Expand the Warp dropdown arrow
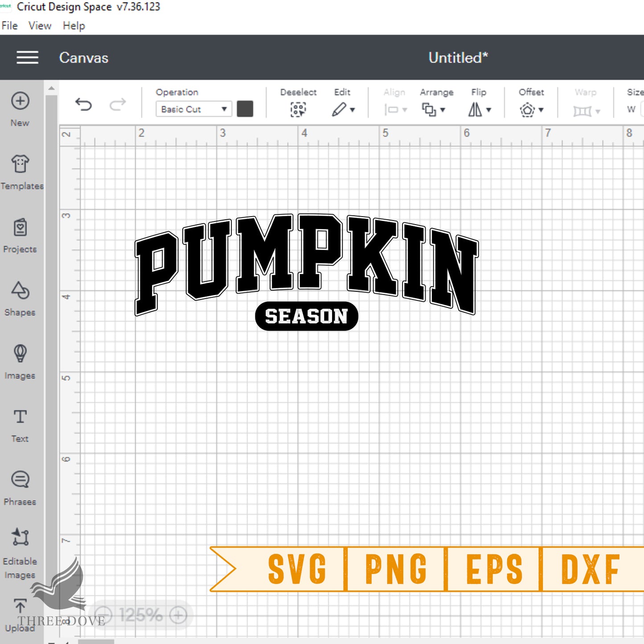This screenshot has height=644, width=644. [x=598, y=111]
